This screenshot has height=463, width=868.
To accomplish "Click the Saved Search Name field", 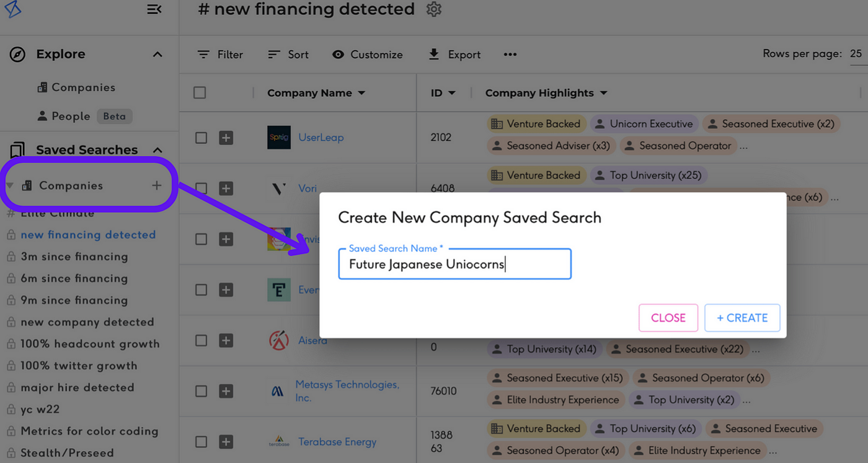I will 454,264.
